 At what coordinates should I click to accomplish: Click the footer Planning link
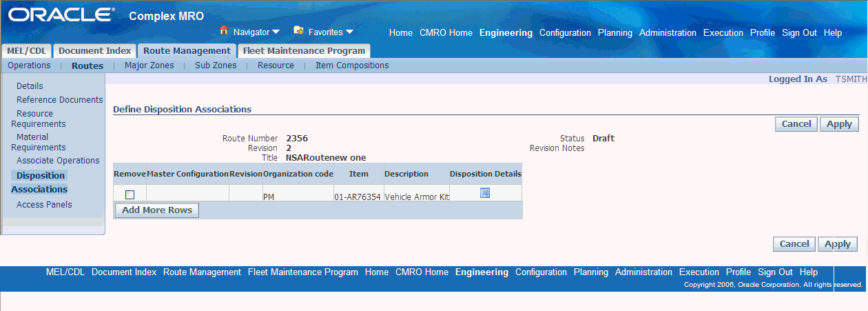pos(591,272)
